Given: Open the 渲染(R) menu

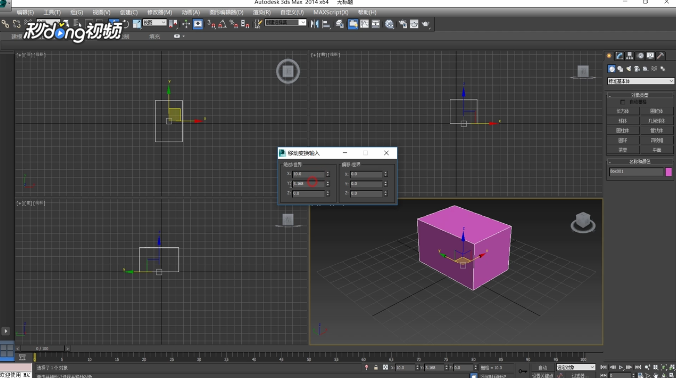Looking at the screenshot, I should 262,12.
